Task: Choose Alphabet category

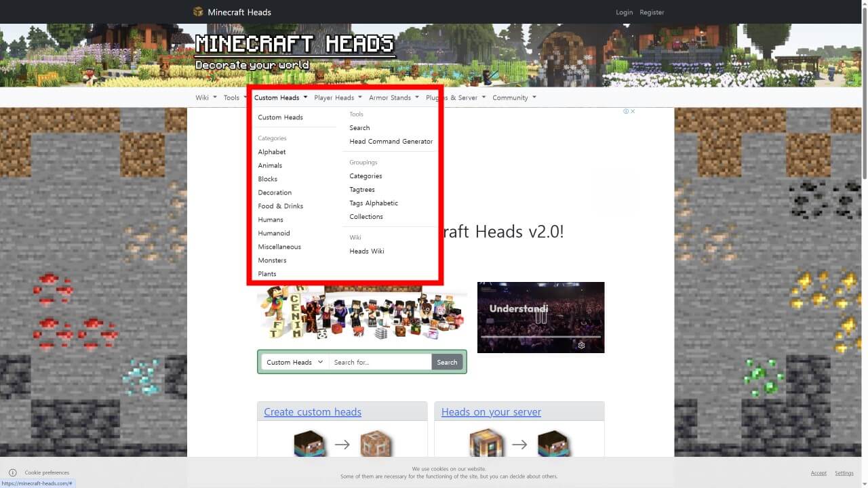Action: point(272,152)
